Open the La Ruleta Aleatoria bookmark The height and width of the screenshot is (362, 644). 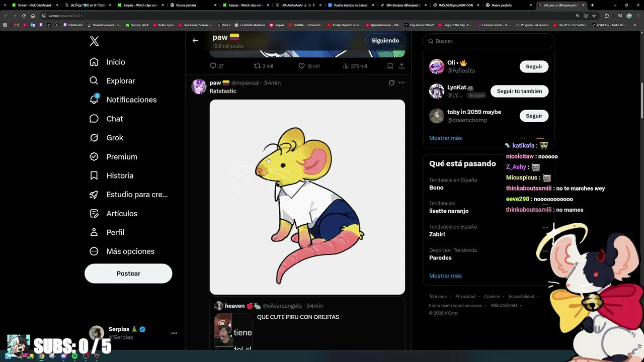coord(250,25)
